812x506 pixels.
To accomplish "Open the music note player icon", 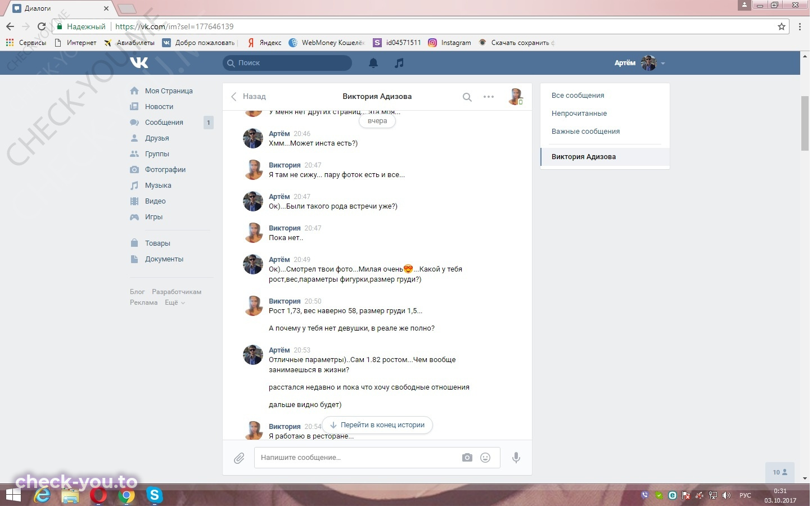I will (399, 63).
